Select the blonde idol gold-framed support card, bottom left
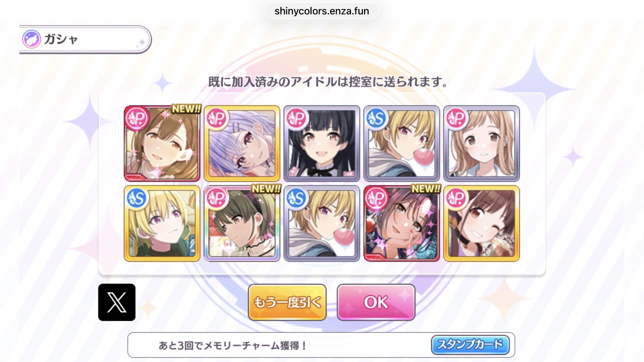644x362 pixels. [162, 223]
